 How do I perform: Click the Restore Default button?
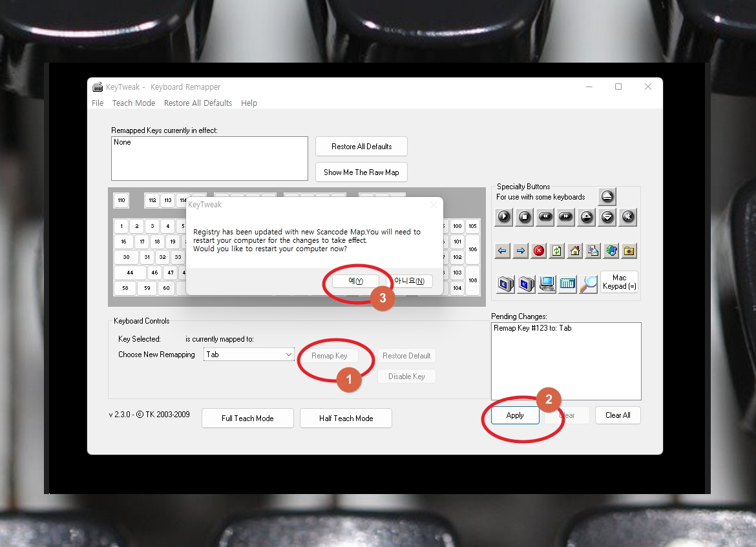406,356
